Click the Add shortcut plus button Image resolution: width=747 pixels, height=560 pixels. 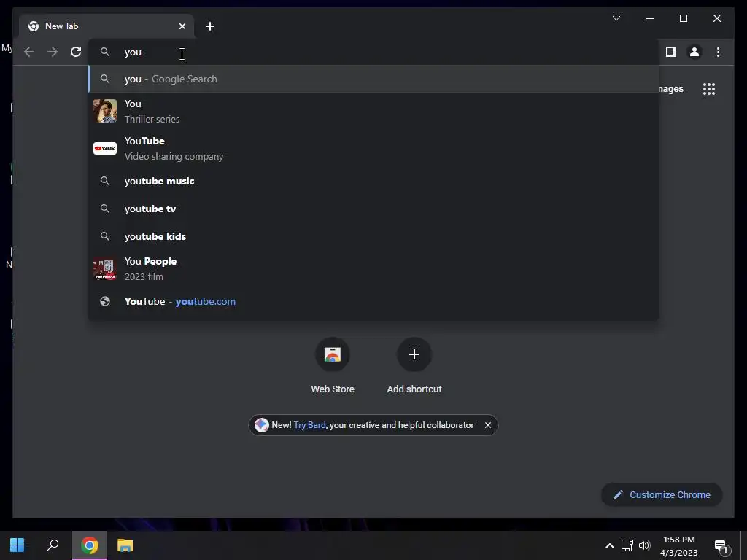click(x=414, y=354)
